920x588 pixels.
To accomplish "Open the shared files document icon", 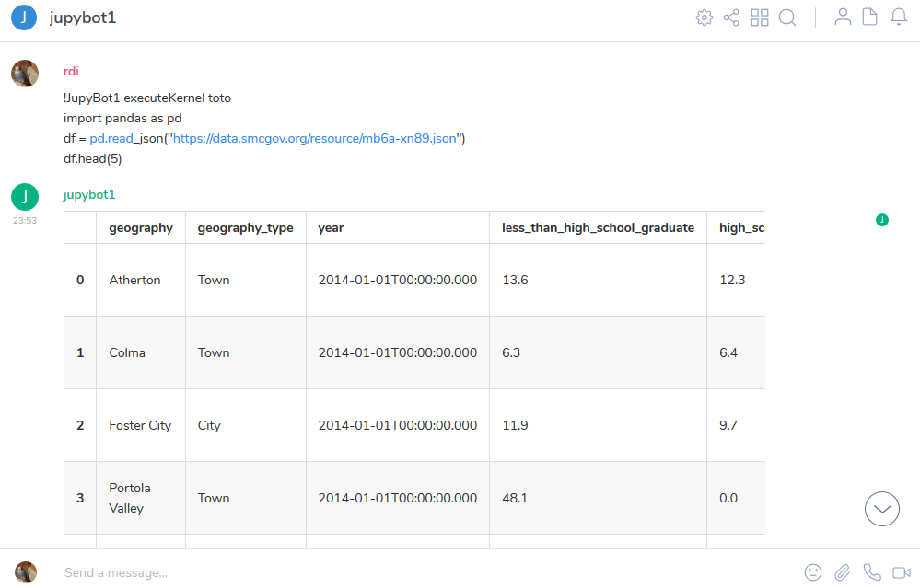I will (x=869, y=17).
